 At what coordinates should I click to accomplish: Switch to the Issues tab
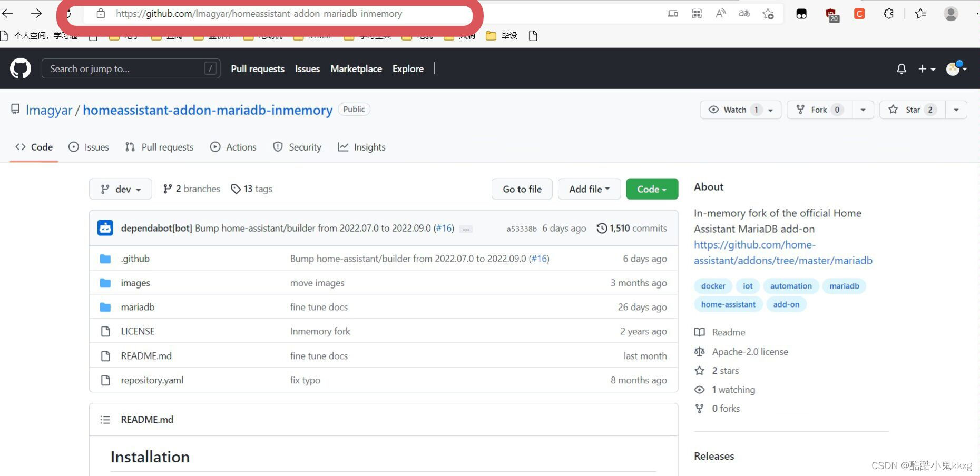[89, 147]
